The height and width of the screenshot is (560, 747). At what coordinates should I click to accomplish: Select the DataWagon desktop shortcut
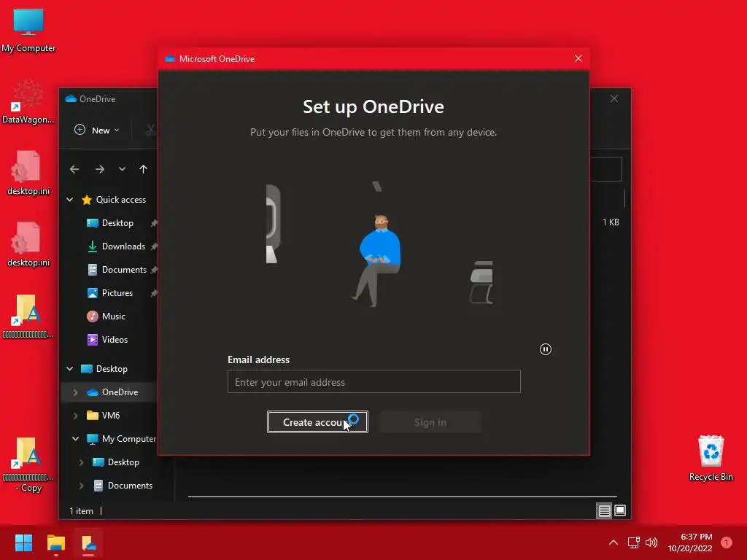(x=28, y=102)
